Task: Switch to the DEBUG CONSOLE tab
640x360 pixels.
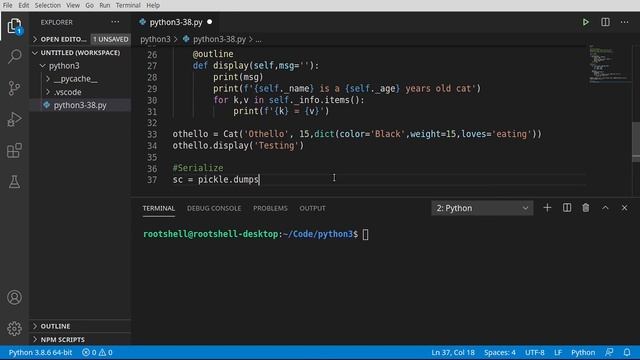Action: point(214,208)
